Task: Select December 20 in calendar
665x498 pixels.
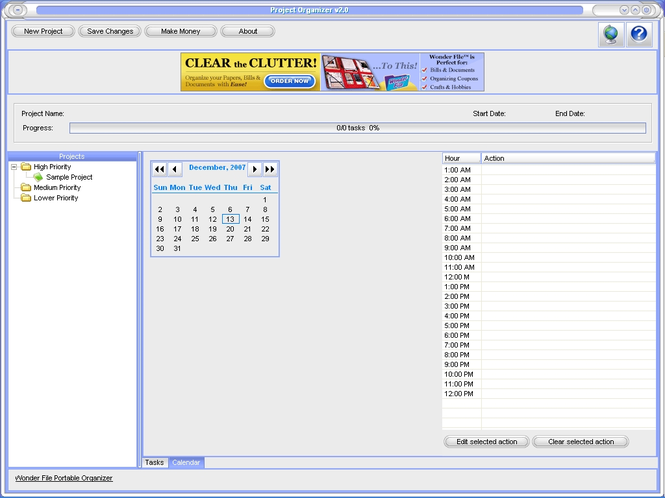Action: click(x=230, y=229)
